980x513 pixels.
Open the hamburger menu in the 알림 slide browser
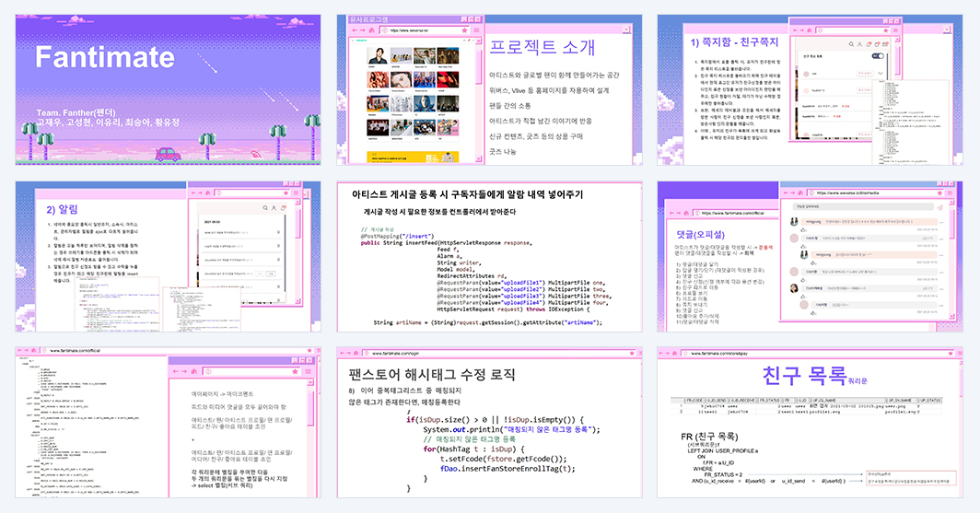click(296, 193)
